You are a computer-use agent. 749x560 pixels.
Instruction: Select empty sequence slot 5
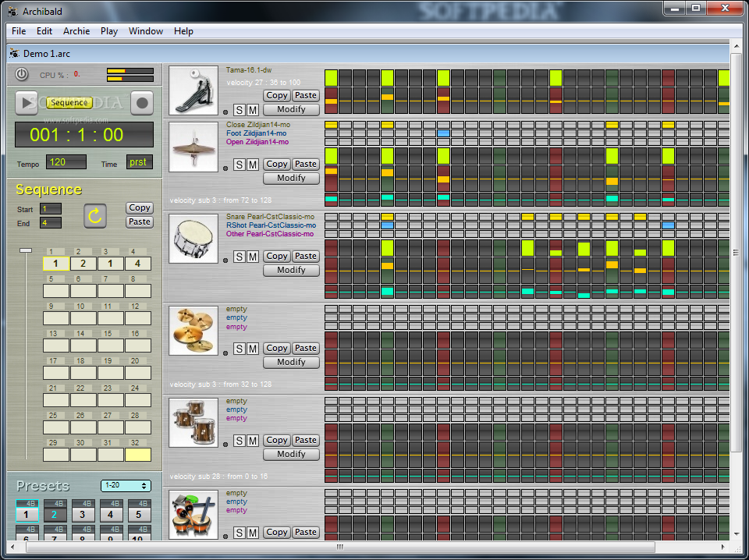[x=56, y=291]
